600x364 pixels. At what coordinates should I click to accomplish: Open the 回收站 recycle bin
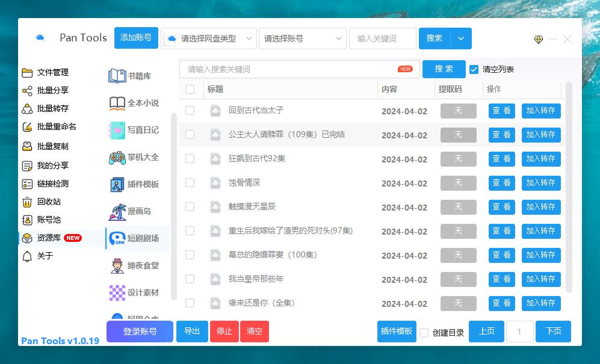pyautogui.click(x=51, y=202)
